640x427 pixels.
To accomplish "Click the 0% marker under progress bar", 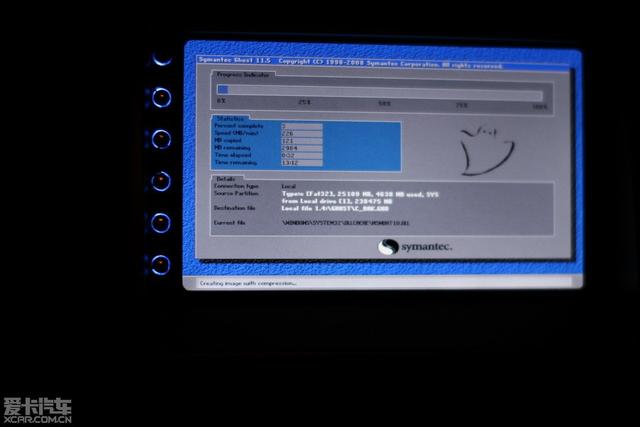I will [221, 101].
